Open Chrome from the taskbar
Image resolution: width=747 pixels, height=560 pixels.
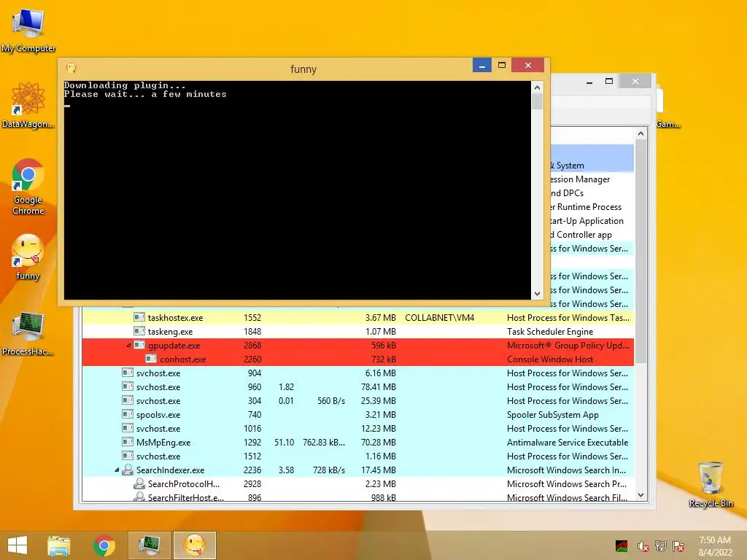[104, 545]
